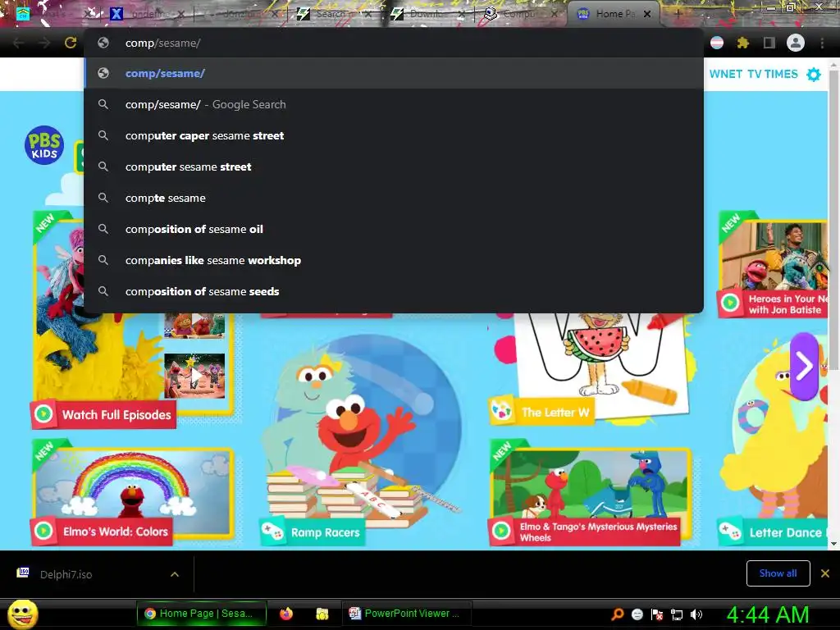This screenshot has height=630, width=840.
Task: Click game controller icon on Letter Dance
Action: [731, 532]
